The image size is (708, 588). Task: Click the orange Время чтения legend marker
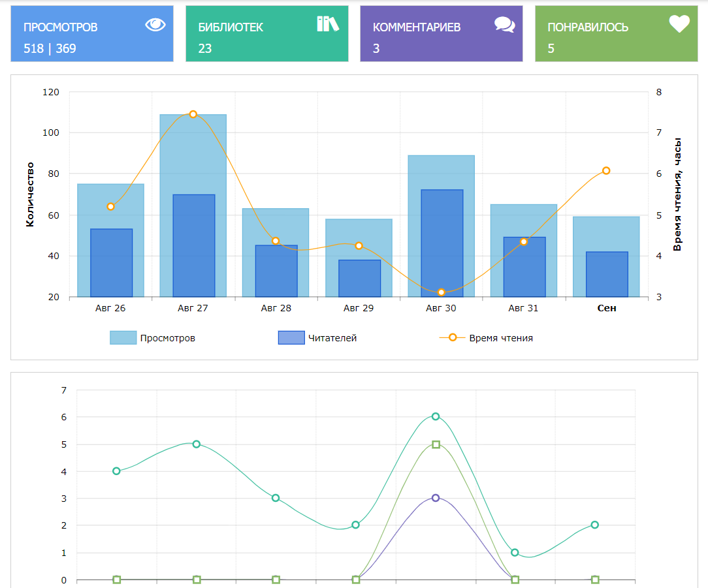[453, 337]
